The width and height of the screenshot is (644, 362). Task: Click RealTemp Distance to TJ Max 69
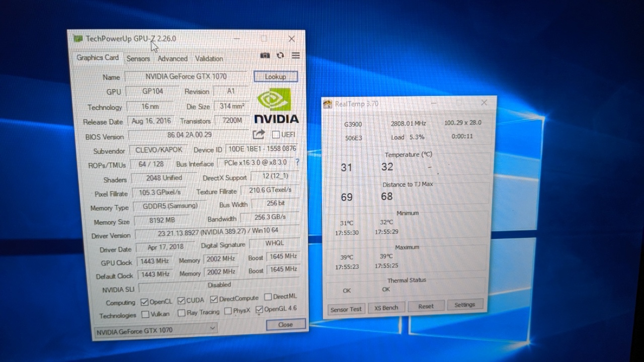347,197
